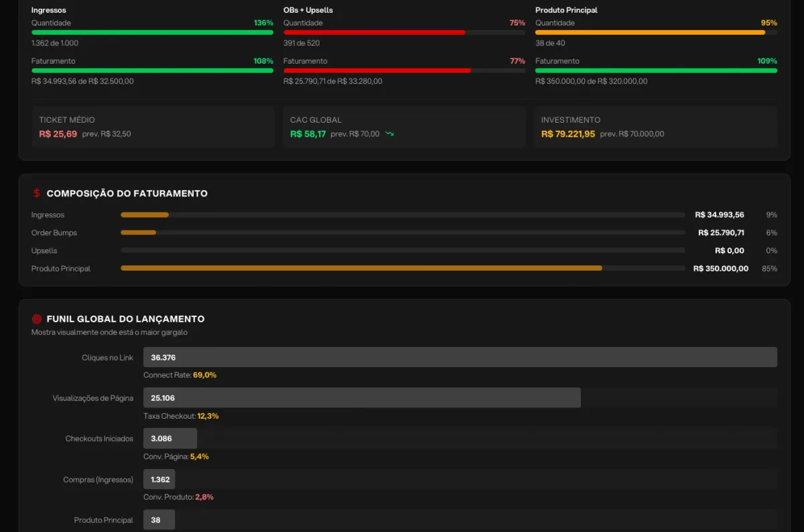Screen dimensions: 804x532
Task: Click the funnel Produto Principal bar 38
Action: coord(159,520)
